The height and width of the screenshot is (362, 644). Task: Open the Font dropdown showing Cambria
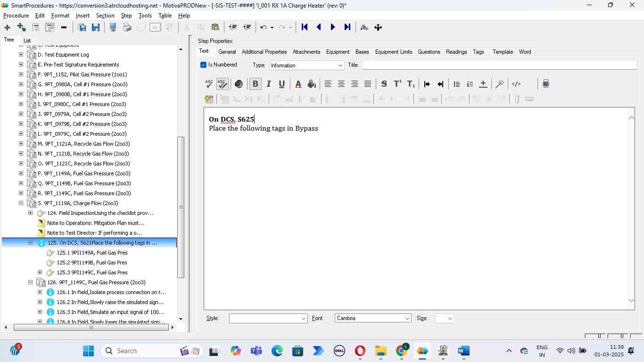click(x=372, y=318)
